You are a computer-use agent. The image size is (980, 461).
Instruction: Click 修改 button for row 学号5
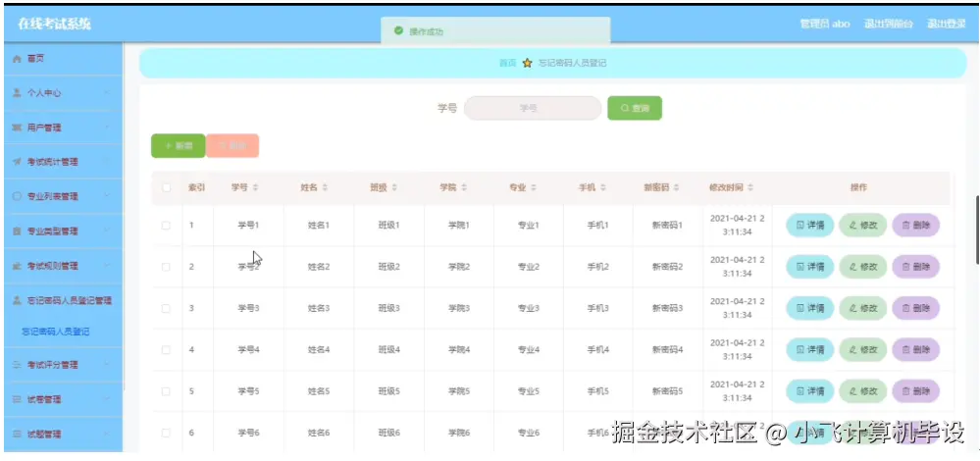[863, 391]
